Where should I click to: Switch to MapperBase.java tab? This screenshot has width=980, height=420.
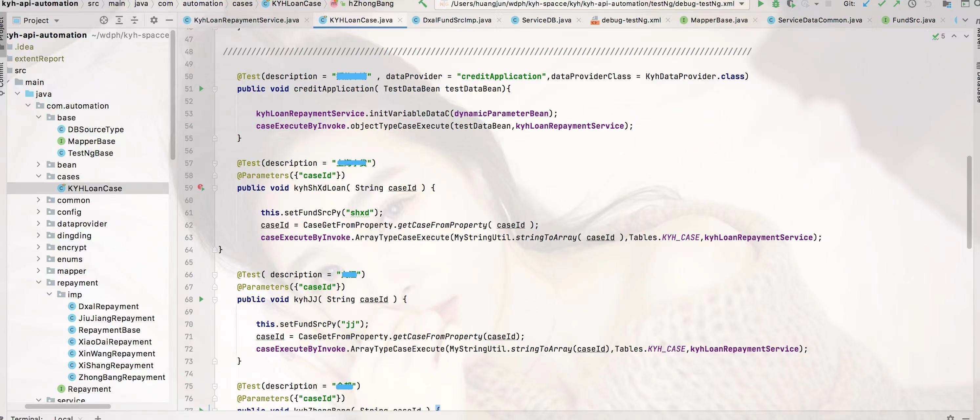click(x=719, y=20)
